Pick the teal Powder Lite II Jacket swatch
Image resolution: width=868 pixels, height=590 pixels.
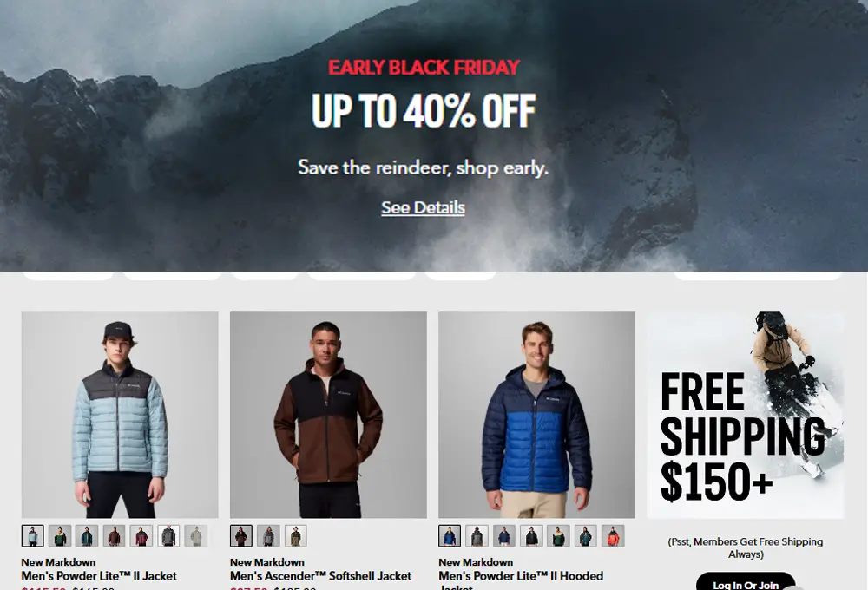(87, 535)
